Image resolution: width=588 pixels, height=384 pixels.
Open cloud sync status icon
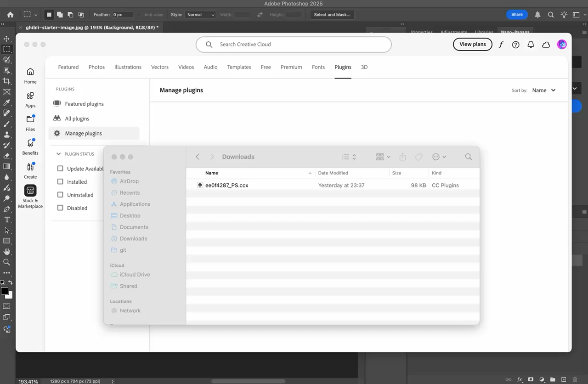pyautogui.click(x=546, y=45)
